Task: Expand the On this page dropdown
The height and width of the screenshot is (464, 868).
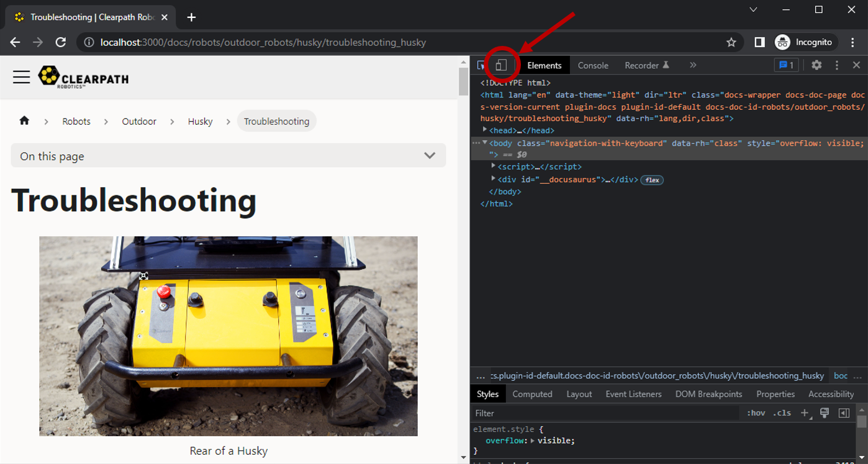Action: click(228, 156)
